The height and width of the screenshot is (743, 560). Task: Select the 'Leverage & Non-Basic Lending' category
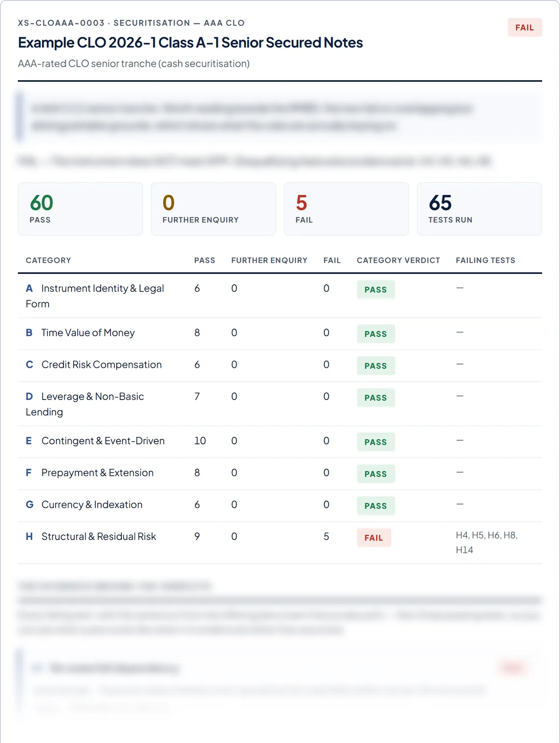(84, 404)
